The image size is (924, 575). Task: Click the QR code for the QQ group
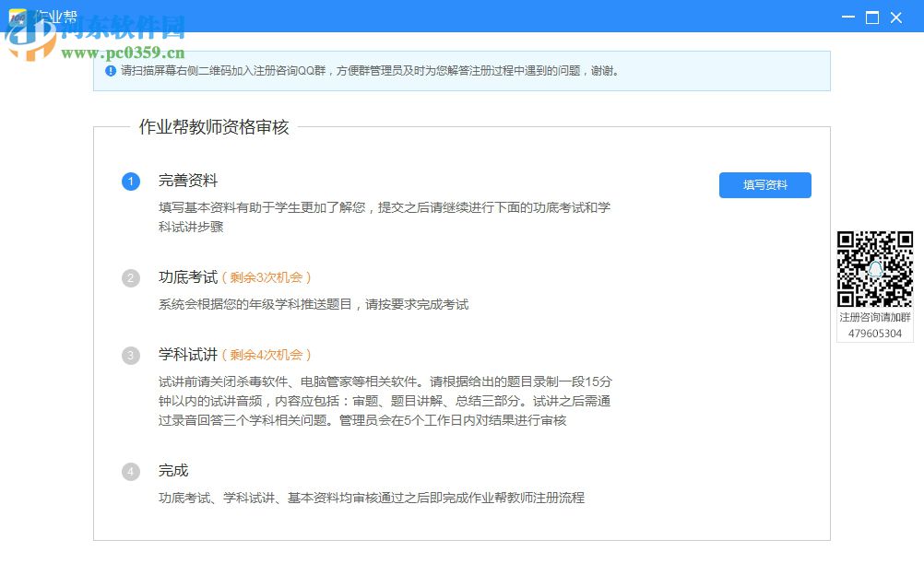pos(874,267)
